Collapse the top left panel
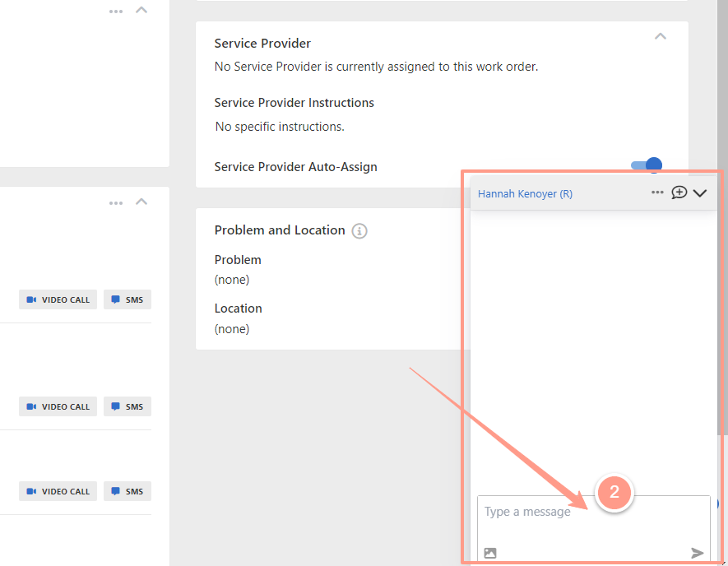 (141, 10)
